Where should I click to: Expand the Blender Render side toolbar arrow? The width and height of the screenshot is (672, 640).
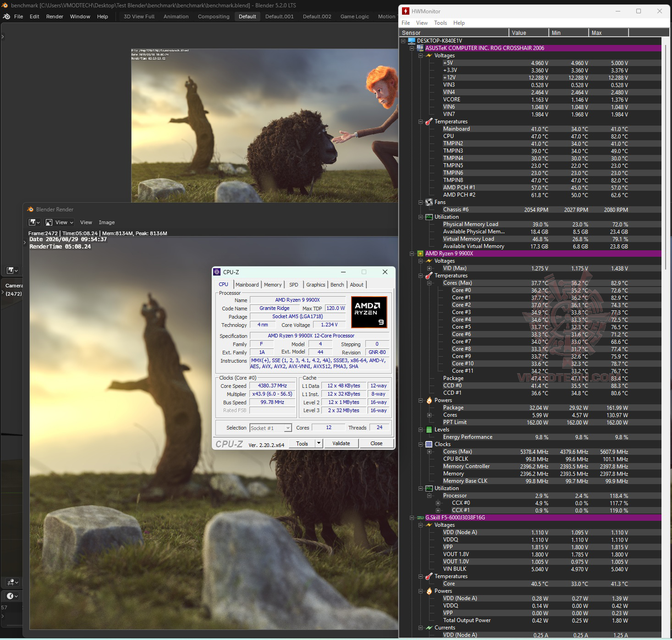(25, 243)
